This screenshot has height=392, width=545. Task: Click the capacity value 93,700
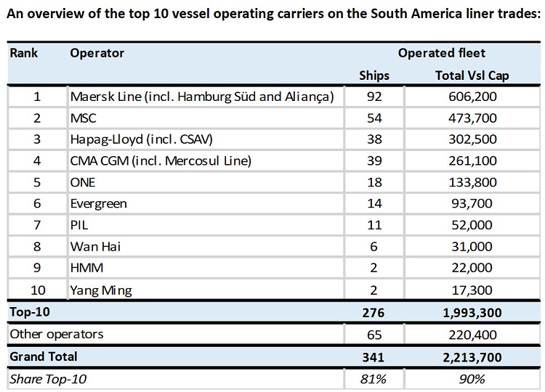pos(472,203)
